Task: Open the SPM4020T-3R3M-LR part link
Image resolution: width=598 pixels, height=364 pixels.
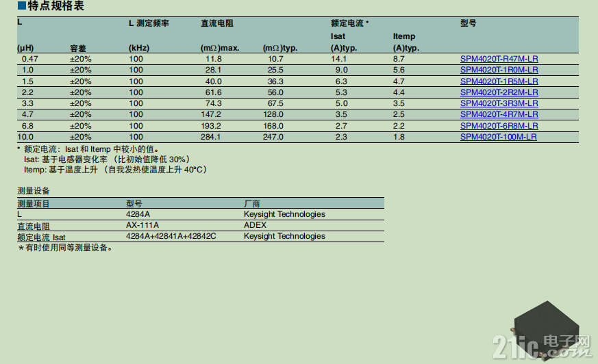Action: (499, 103)
